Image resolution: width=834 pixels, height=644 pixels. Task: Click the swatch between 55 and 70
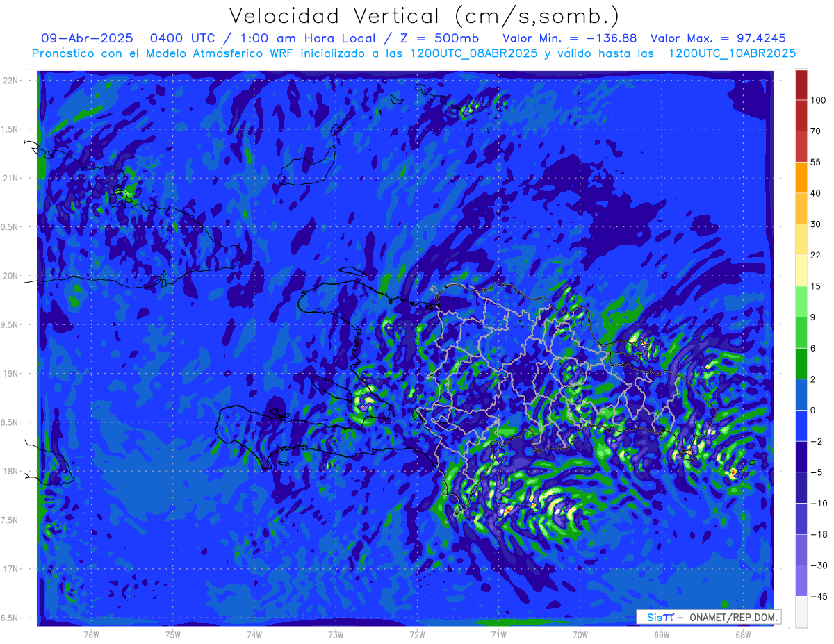[801, 147]
